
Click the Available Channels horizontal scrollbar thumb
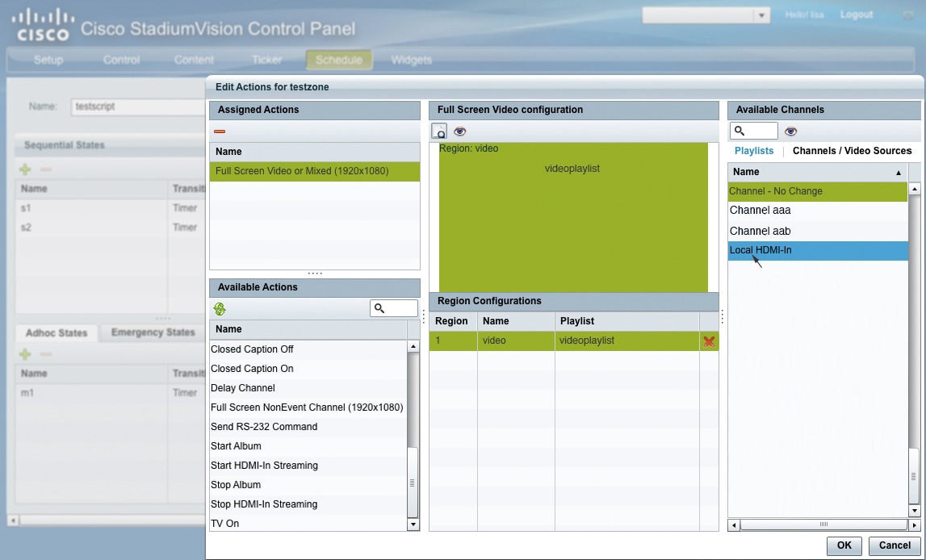823,524
